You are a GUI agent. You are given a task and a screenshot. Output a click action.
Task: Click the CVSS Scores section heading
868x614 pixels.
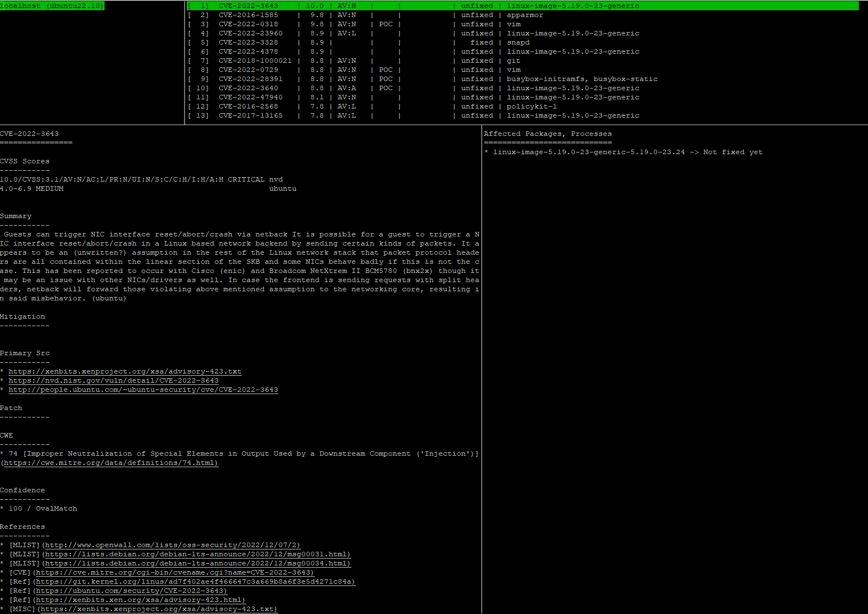(x=25, y=161)
